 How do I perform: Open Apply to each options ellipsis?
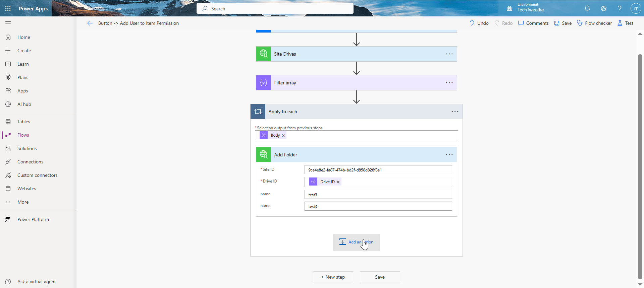coord(455,112)
